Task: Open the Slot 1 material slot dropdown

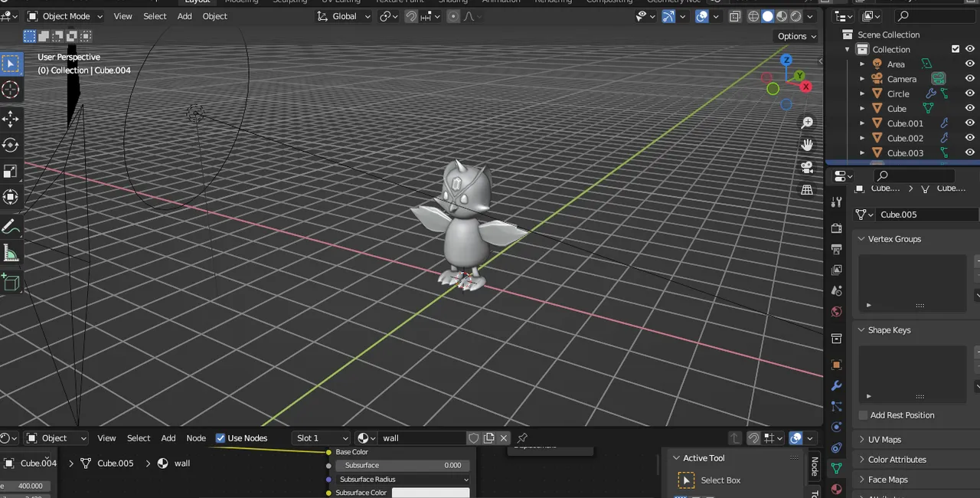Action: point(321,438)
